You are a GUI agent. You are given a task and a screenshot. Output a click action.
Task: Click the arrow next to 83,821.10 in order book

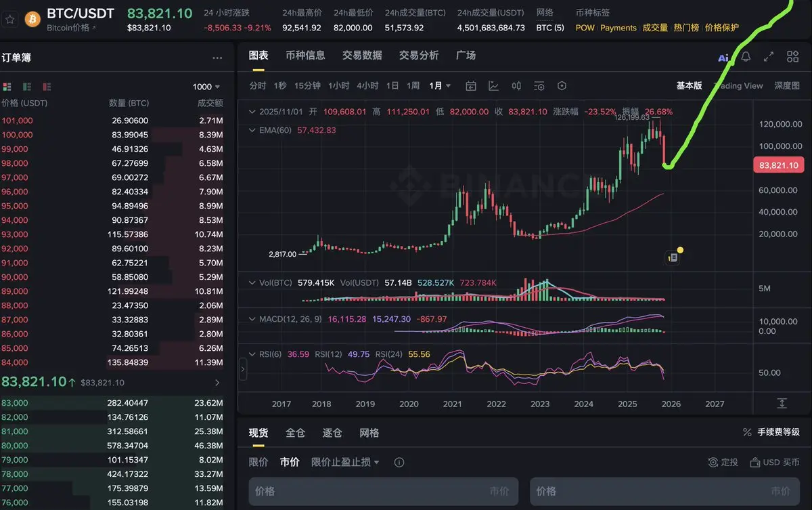(x=217, y=383)
